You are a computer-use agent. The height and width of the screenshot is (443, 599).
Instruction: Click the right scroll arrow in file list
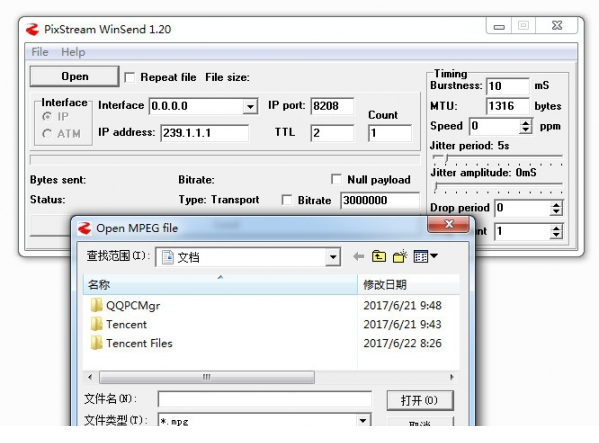[x=452, y=377]
